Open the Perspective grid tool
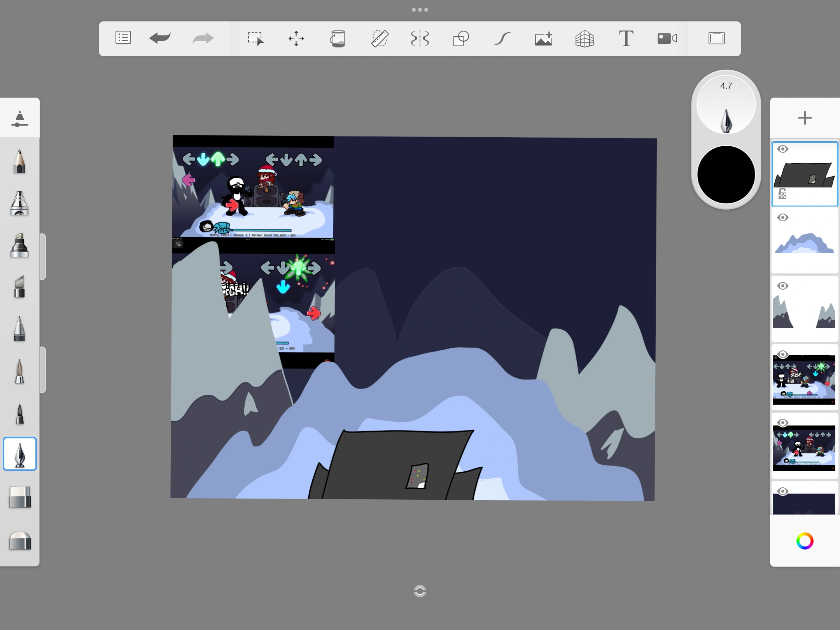 coord(585,38)
